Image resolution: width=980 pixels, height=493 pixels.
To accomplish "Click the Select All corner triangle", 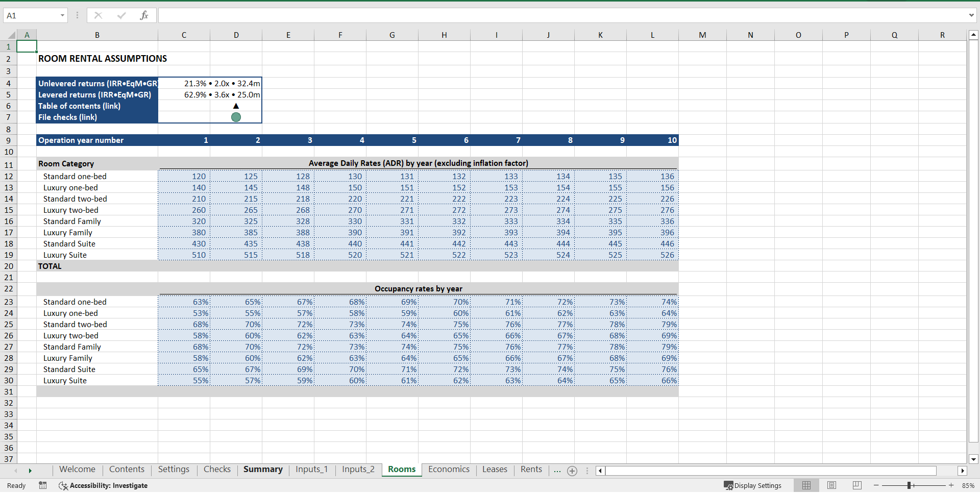I will point(11,35).
